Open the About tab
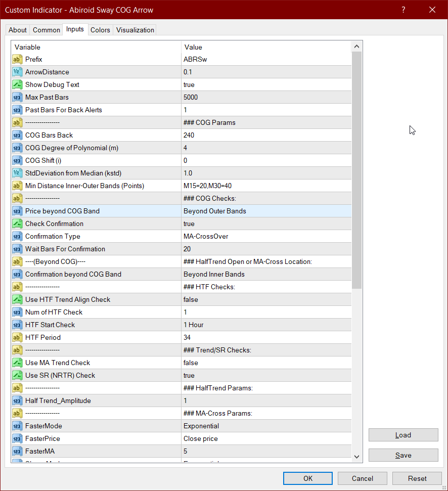Screen dimensions: 448x491 [18, 30]
